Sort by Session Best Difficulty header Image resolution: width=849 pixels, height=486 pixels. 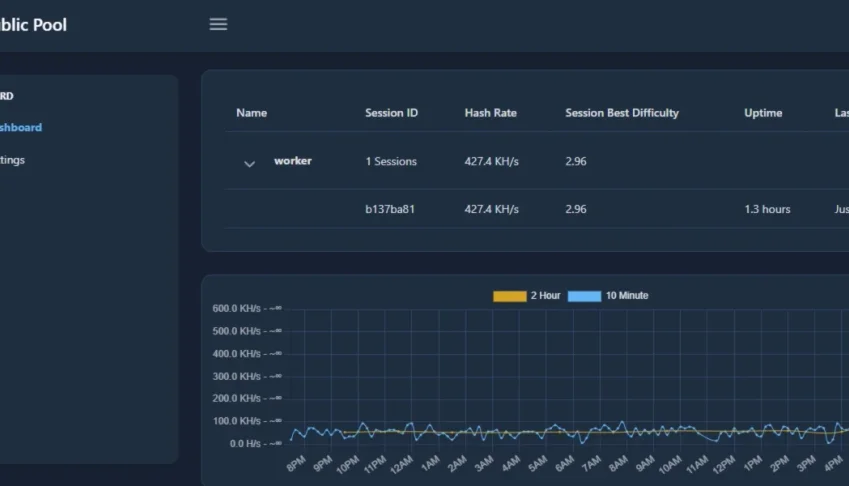pos(622,113)
